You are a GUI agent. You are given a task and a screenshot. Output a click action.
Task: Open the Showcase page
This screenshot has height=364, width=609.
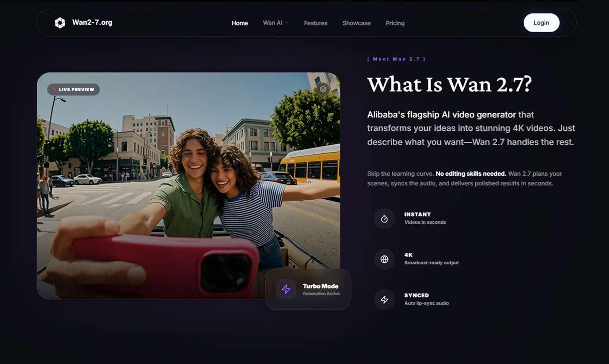pos(356,23)
